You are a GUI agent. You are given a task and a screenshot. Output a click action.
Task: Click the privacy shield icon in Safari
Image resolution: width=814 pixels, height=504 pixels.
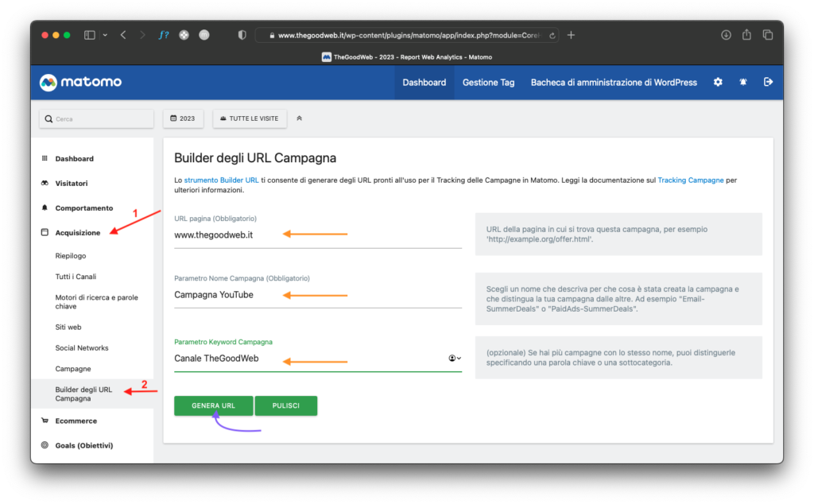242,35
